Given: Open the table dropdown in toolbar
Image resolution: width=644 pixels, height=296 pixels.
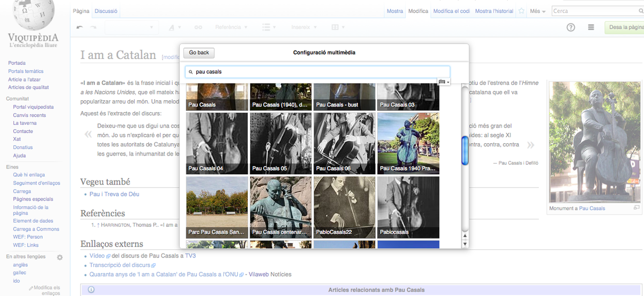Looking at the screenshot, I should [x=338, y=27].
